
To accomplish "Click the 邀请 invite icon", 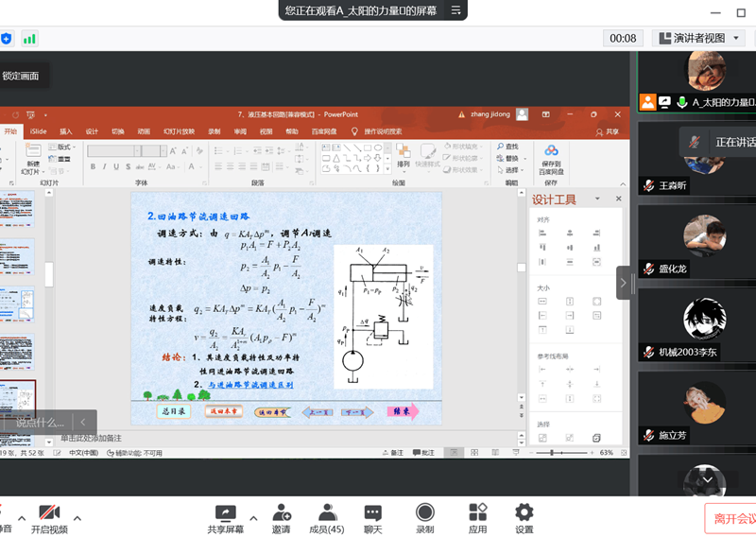I will pyautogui.click(x=281, y=513).
